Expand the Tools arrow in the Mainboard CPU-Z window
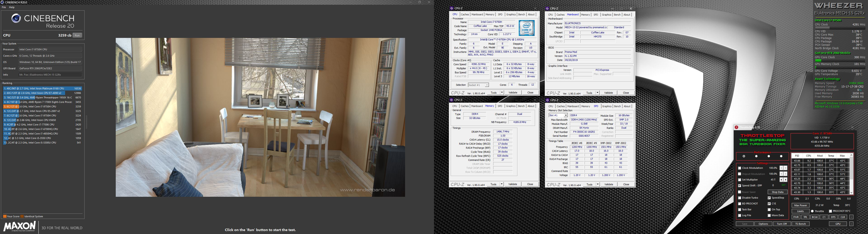Viewport: 868px width, 234px height. pos(597,93)
